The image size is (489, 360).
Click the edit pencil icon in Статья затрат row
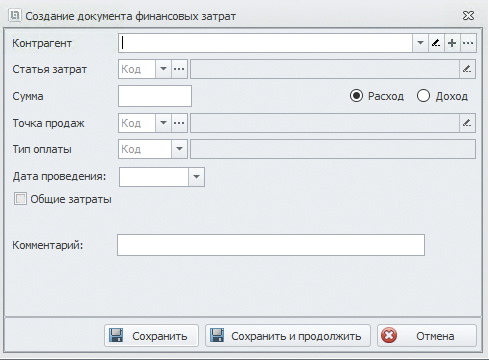467,69
